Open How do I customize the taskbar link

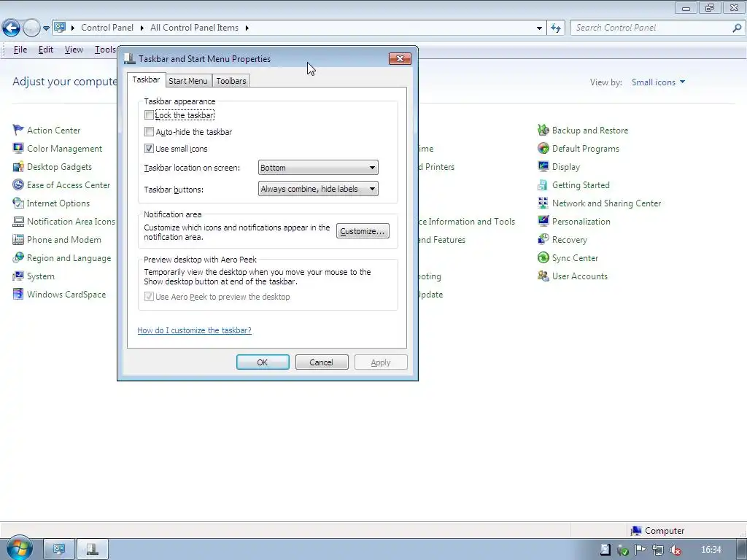pyautogui.click(x=194, y=330)
